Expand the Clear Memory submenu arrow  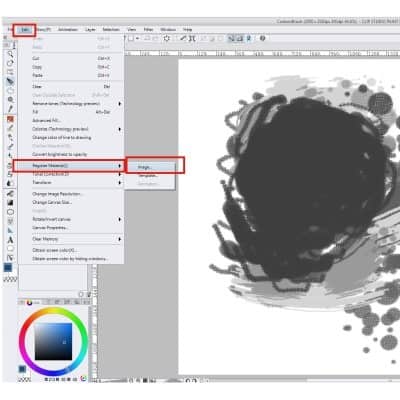coord(119,239)
